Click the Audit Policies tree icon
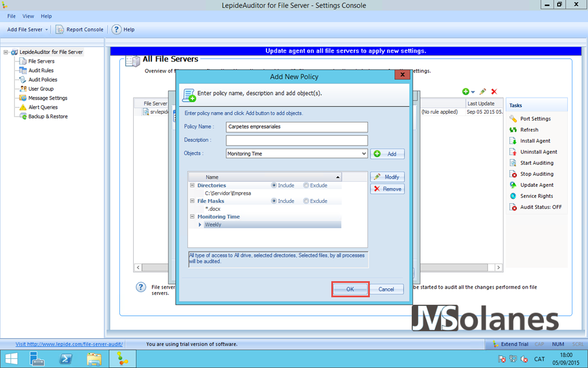 click(x=23, y=79)
